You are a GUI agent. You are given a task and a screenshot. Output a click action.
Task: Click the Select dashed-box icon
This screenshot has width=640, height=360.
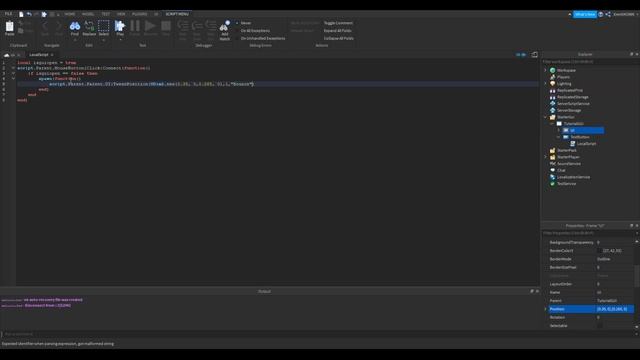[x=104, y=26]
